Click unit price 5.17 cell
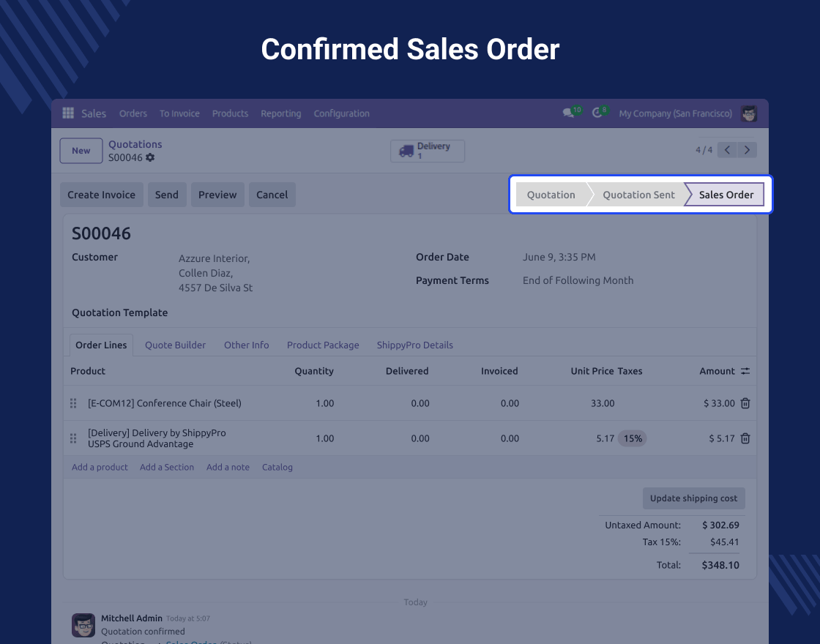 pyautogui.click(x=605, y=438)
